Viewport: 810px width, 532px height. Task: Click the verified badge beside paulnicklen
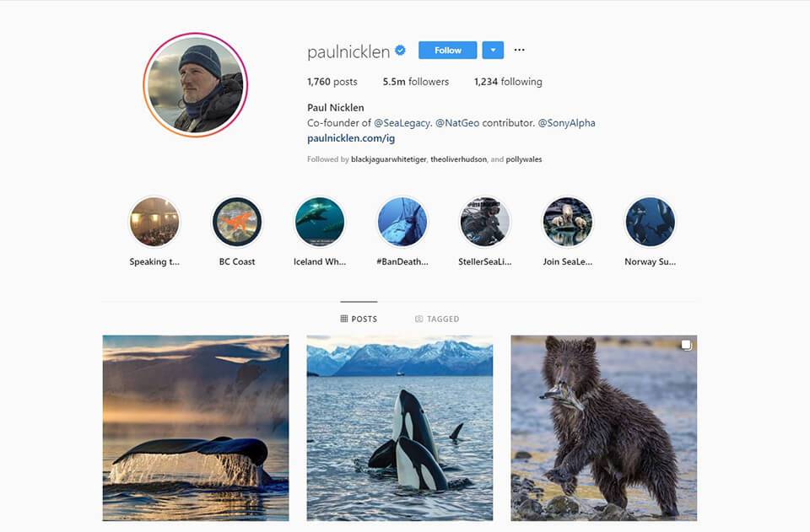click(400, 50)
